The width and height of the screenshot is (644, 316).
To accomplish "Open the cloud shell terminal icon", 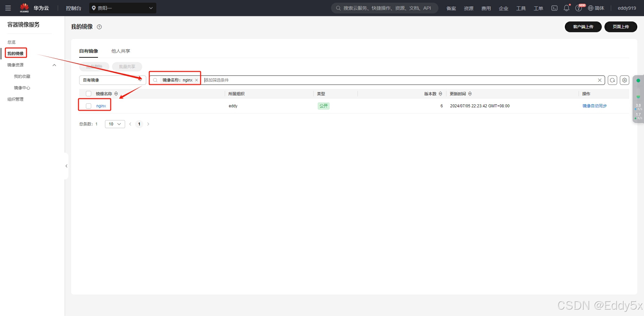I will pos(554,8).
